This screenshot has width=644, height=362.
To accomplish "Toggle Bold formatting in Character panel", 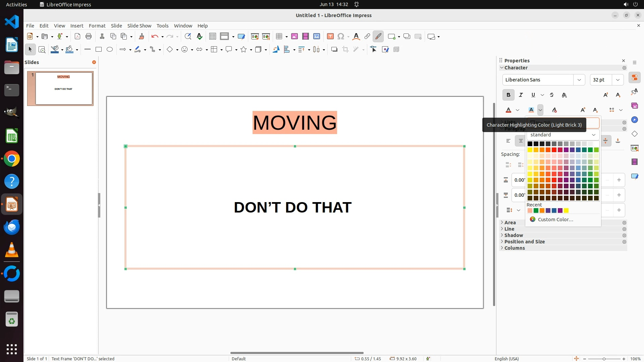I will 508,95.
